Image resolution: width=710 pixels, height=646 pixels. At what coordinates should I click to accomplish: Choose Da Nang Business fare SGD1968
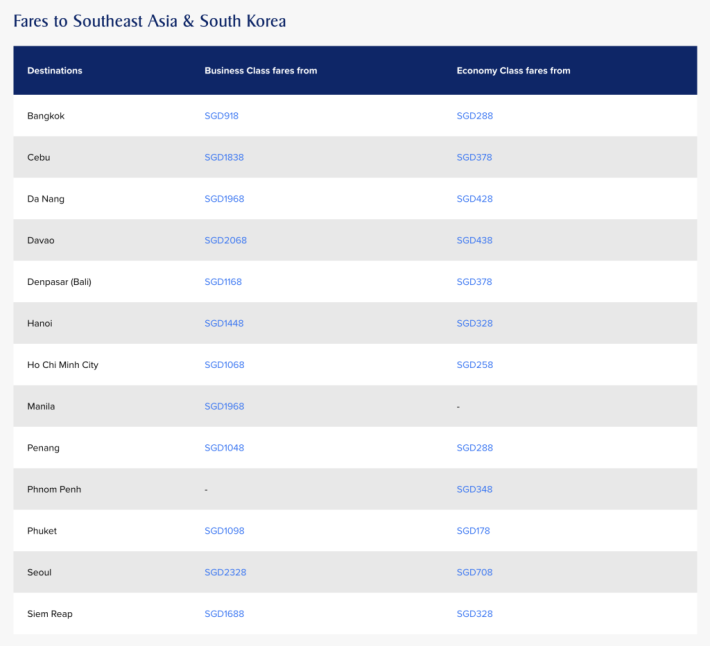click(224, 199)
